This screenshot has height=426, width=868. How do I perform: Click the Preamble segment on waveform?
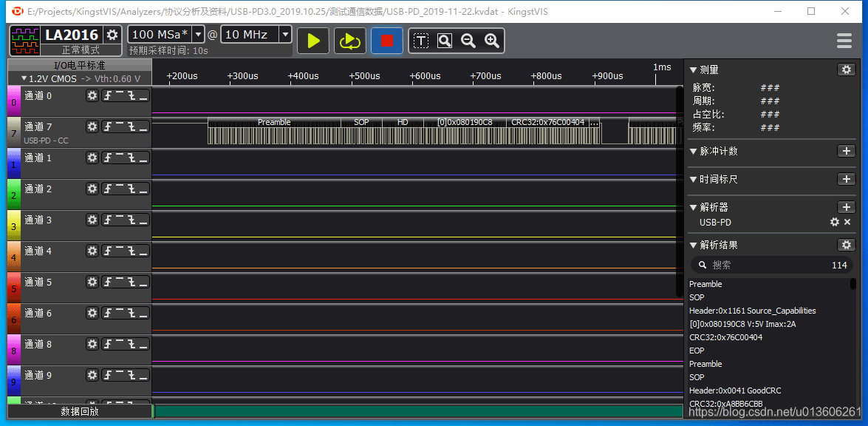tap(274, 122)
